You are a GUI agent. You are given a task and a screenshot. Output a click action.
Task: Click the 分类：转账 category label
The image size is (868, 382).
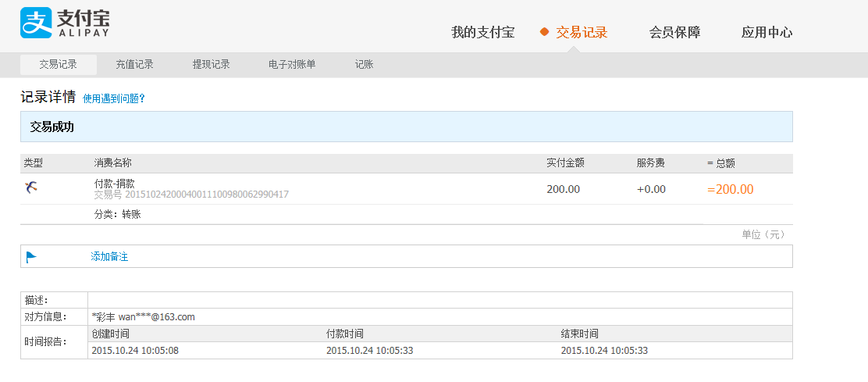(x=117, y=214)
